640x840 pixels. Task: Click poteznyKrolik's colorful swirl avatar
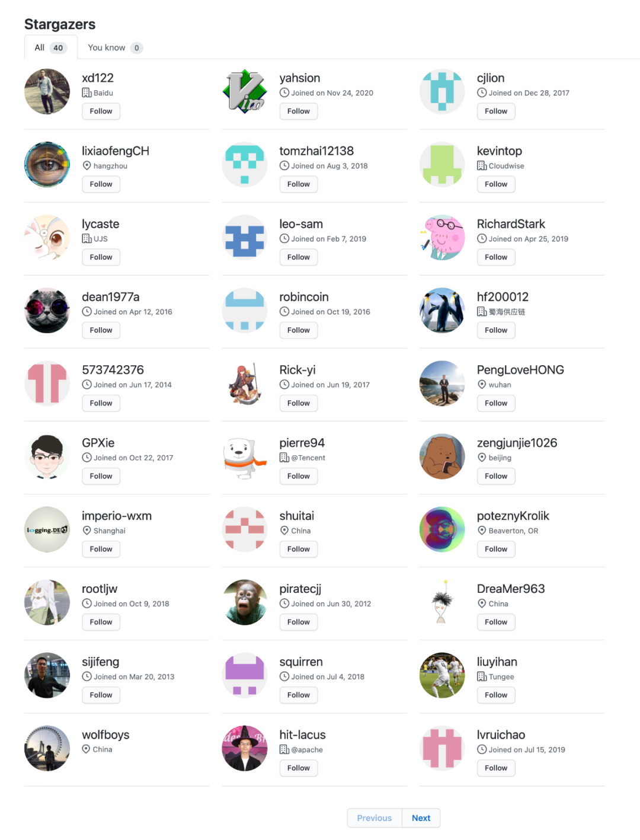(442, 529)
